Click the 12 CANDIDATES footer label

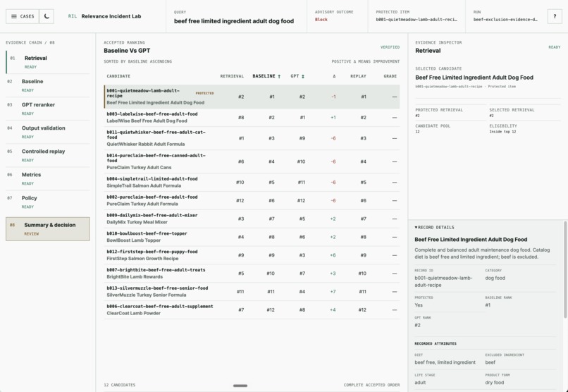click(120, 385)
